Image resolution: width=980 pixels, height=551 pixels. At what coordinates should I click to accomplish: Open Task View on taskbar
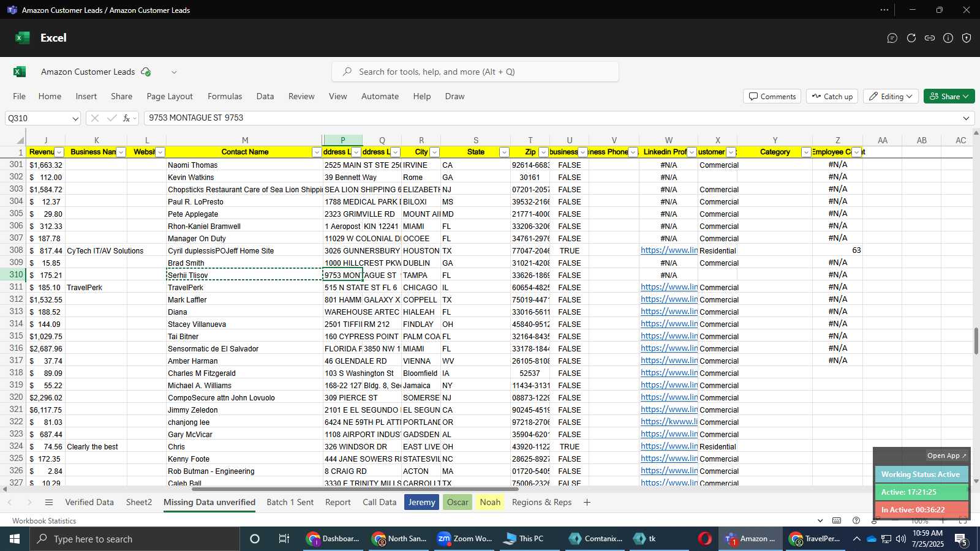pos(284,539)
